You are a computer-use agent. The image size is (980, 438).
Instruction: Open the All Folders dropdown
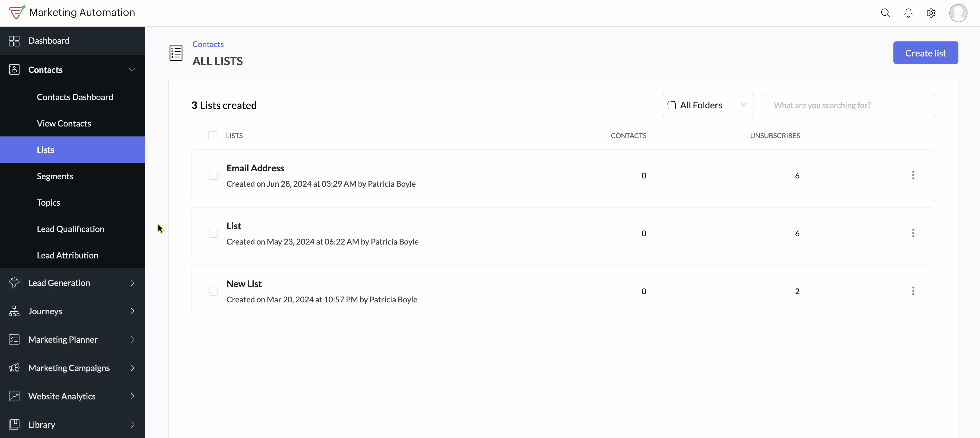click(708, 105)
